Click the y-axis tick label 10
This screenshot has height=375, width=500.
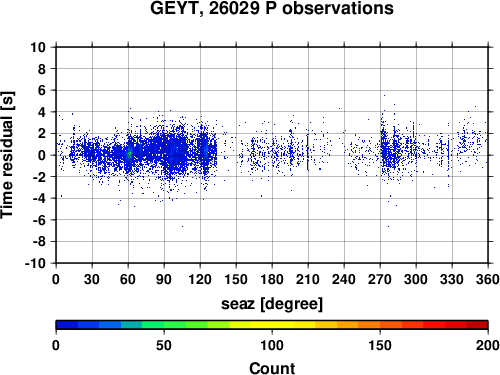pos(38,47)
